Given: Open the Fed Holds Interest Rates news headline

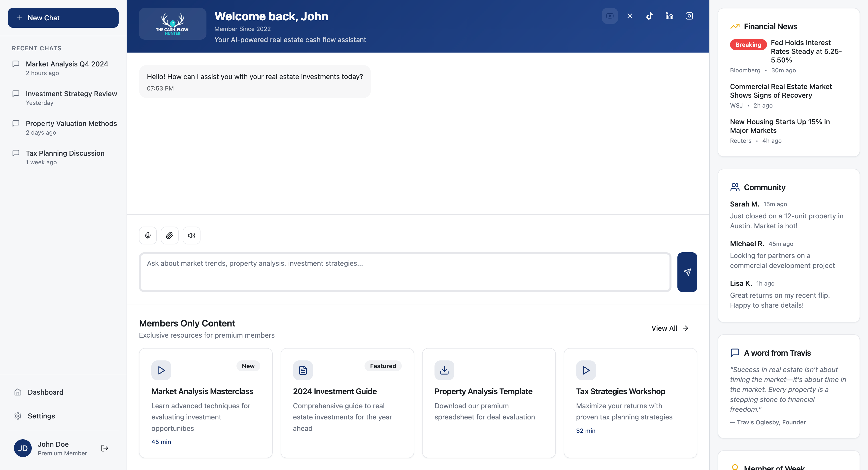Looking at the screenshot, I should pyautogui.click(x=806, y=51).
